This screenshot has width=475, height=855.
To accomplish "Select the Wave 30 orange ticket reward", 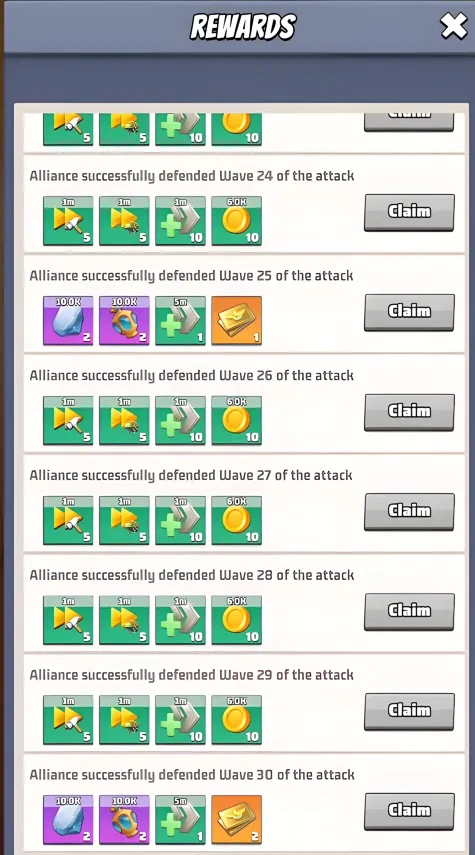I will point(236,820).
